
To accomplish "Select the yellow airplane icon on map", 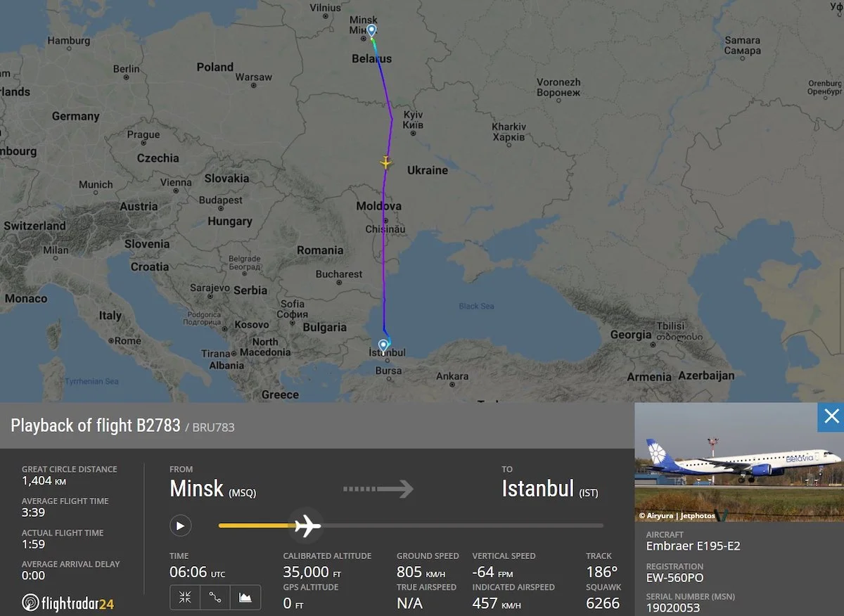I will point(385,162).
